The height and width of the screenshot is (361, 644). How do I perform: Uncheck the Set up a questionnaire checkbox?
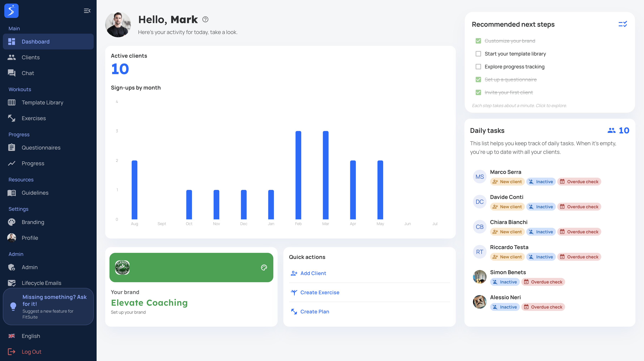pyautogui.click(x=478, y=80)
